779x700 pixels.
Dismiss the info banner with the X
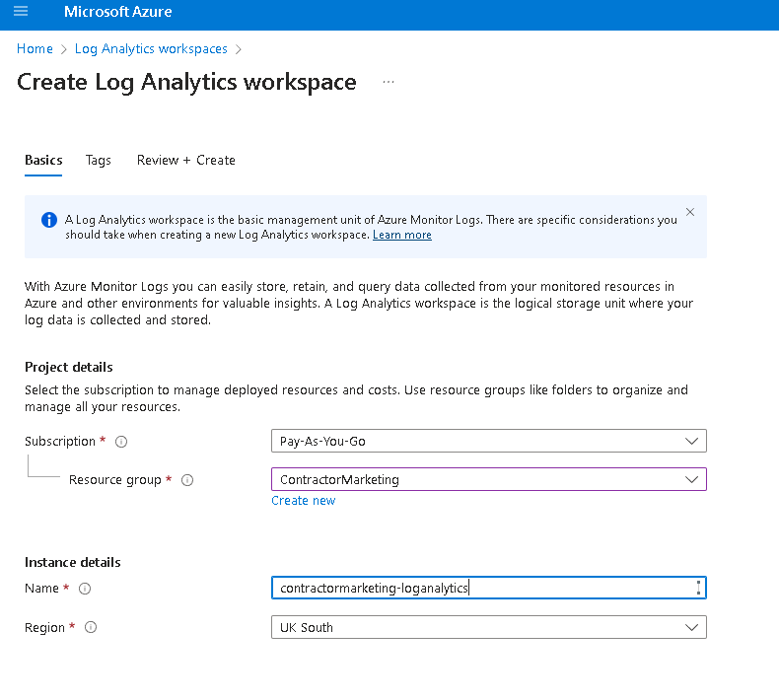click(690, 212)
